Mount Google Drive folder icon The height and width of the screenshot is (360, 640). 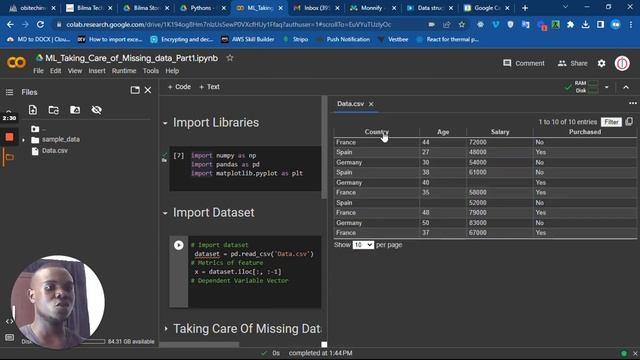pos(75,110)
